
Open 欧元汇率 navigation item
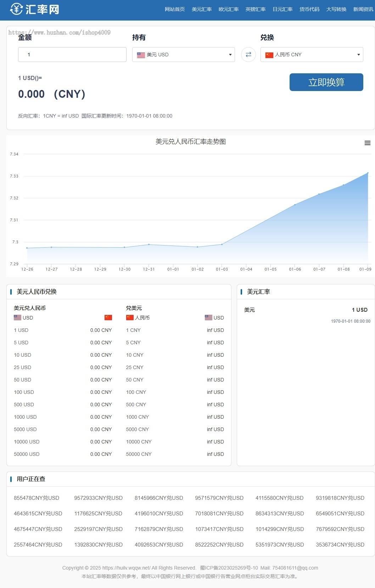(229, 9)
